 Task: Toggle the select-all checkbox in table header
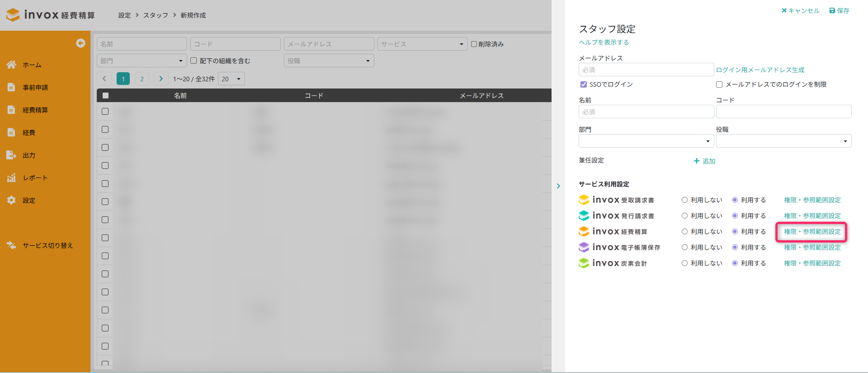(105, 95)
